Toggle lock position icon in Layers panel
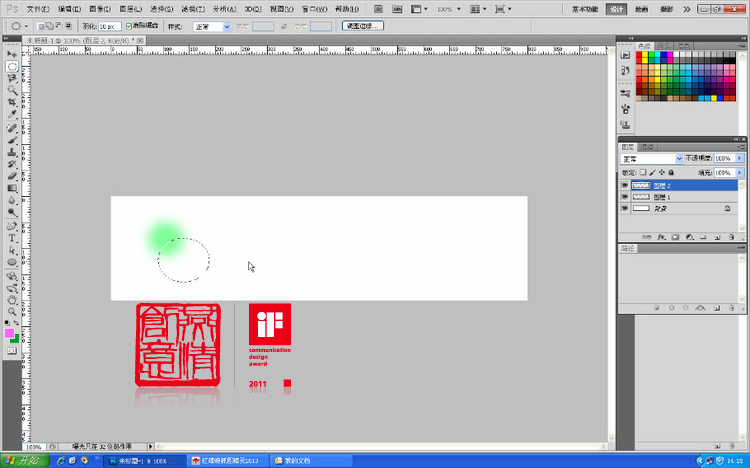This screenshot has height=468, width=750. tap(662, 172)
